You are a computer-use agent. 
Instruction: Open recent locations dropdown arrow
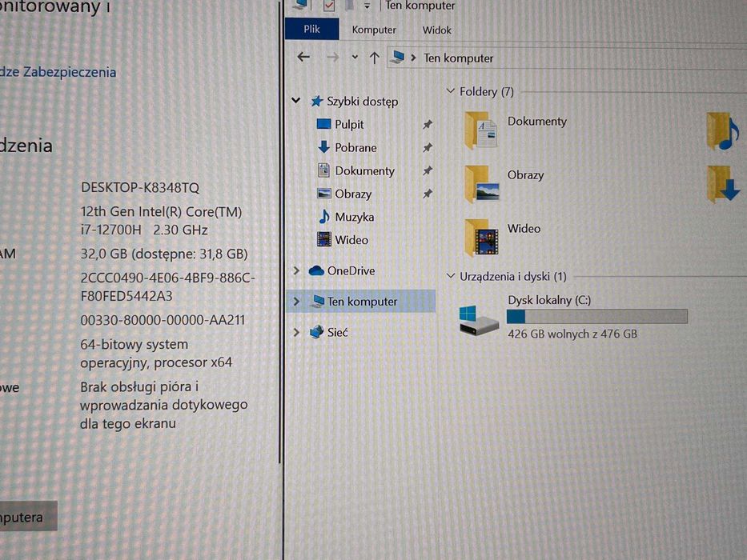coord(355,57)
